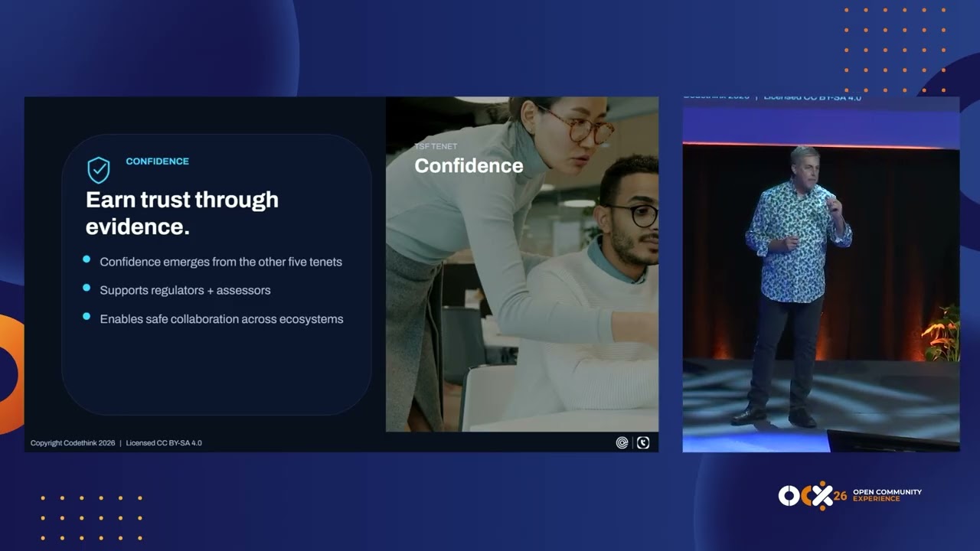The height and width of the screenshot is (551, 980).
Task: Select the small CONFIDENCE label beside shield
Action: tap(157, 161)
